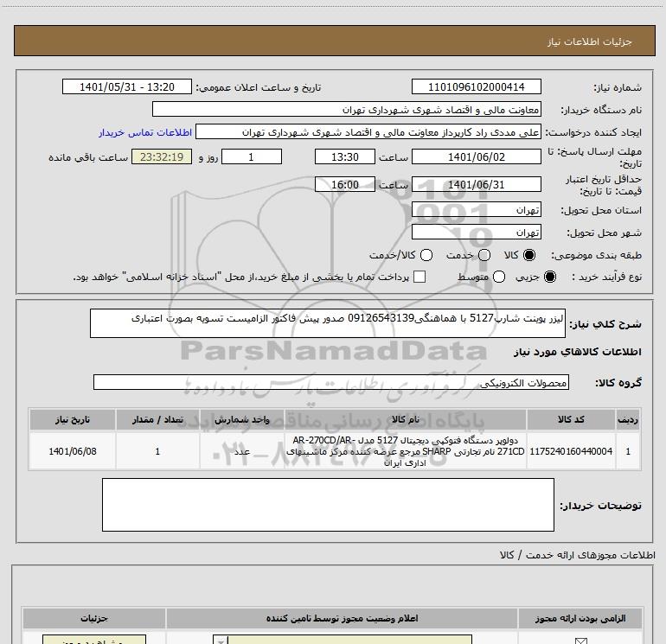Click the الزامی بودن ارائه مجوز header
The width and height of the screenshot is (666, 644).
pyautogui.click(x=580, y=618)
